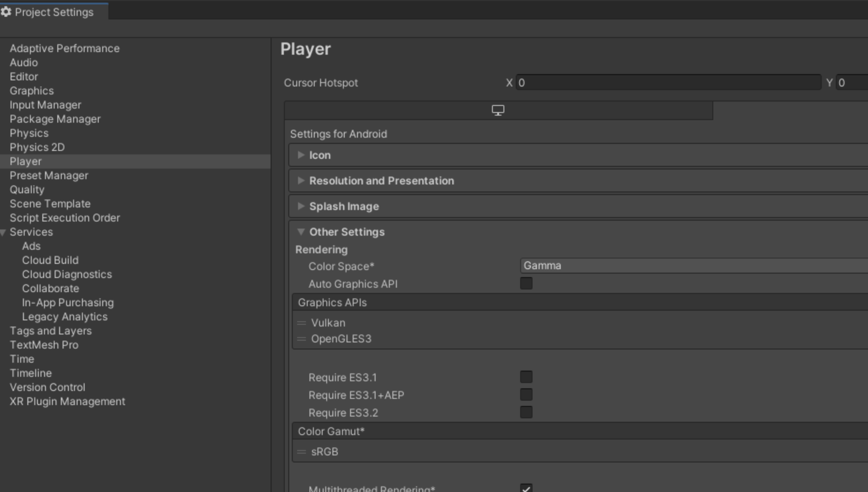Open the Graphics settings category
The width and height of the screenshot is (868, 492).
[x=32, y=91]
